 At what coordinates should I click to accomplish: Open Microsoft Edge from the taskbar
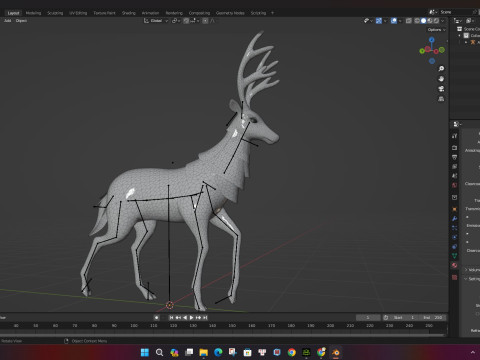[x=218, y=352]
